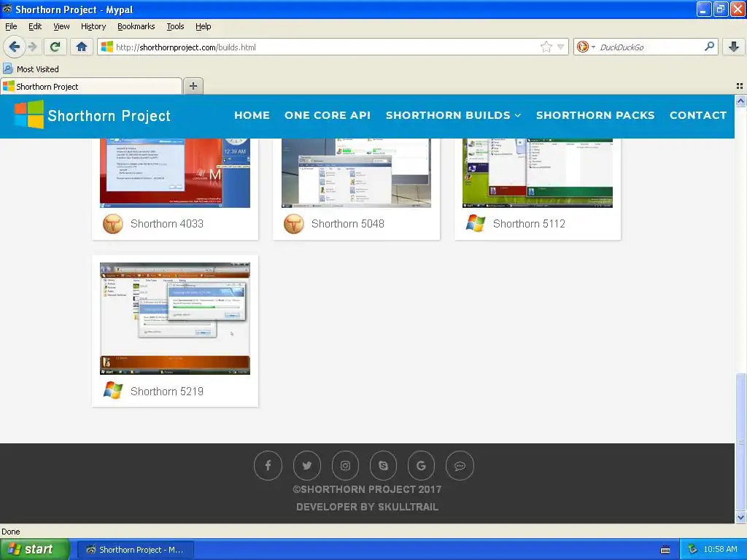Open the View menu
Screen dimensions: 747x560
coord(61,26)
